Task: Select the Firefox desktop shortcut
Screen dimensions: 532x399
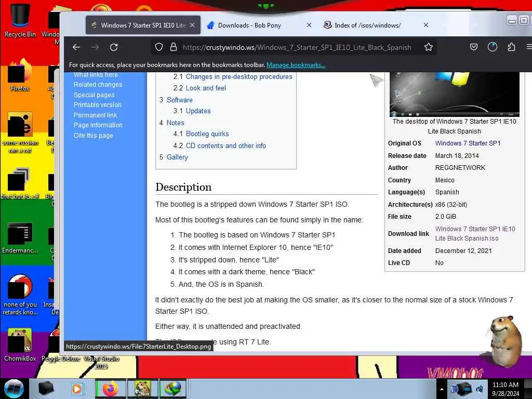Action: pos(20,75)
